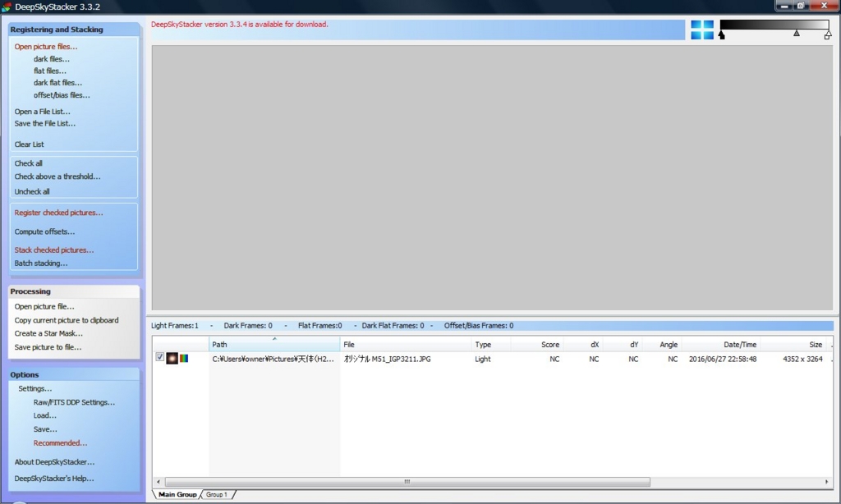Sort by the Score column header

click(537, 344)
